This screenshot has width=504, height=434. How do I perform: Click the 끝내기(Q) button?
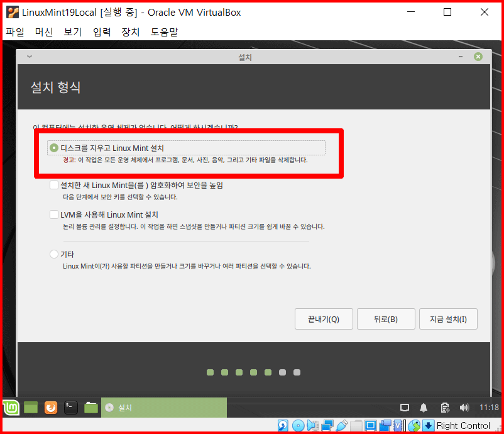point(324,319)
